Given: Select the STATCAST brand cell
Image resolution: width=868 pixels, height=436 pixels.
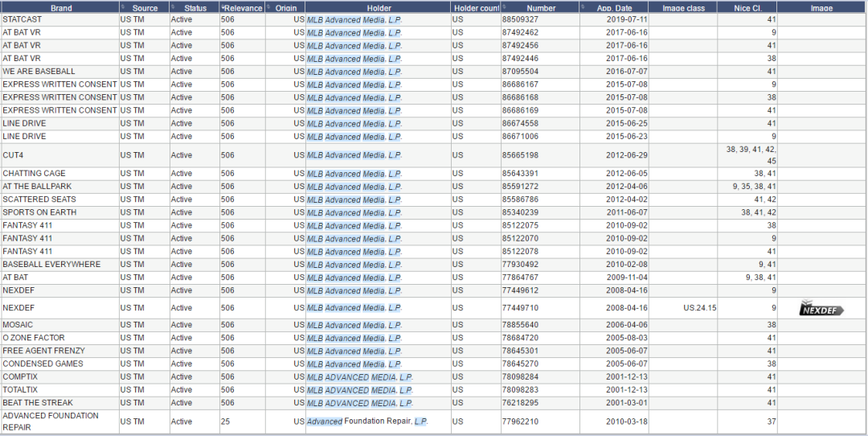Looking at the screenshot, I should pyautogui.click(x=59, y=19).
